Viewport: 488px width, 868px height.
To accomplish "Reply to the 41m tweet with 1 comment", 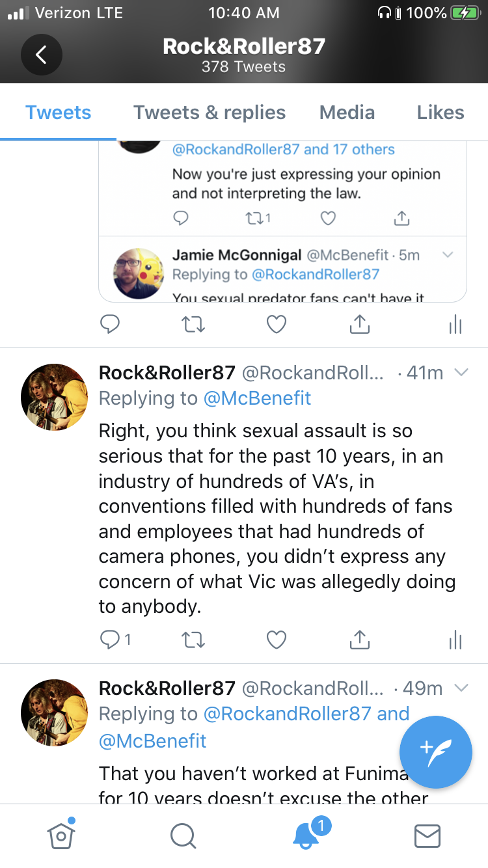I will click(x=116, y=640).
